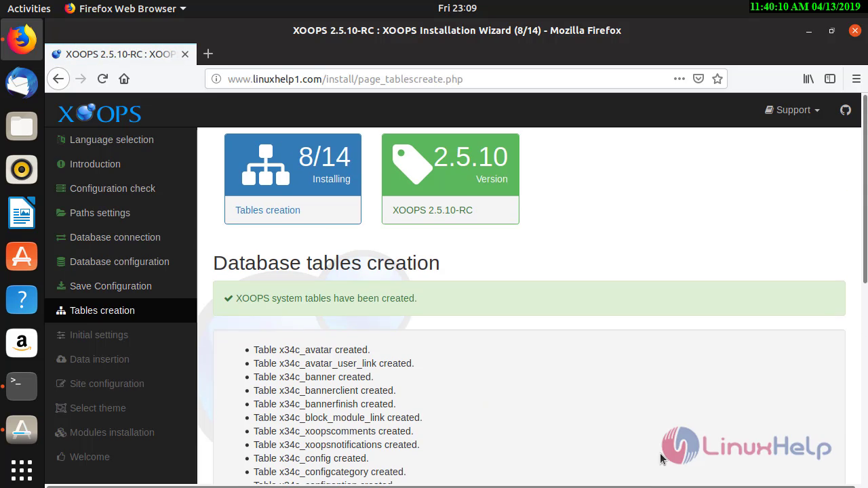
Task: Close the XOOPS 2.5.10-RC tab
Action: 185,54
